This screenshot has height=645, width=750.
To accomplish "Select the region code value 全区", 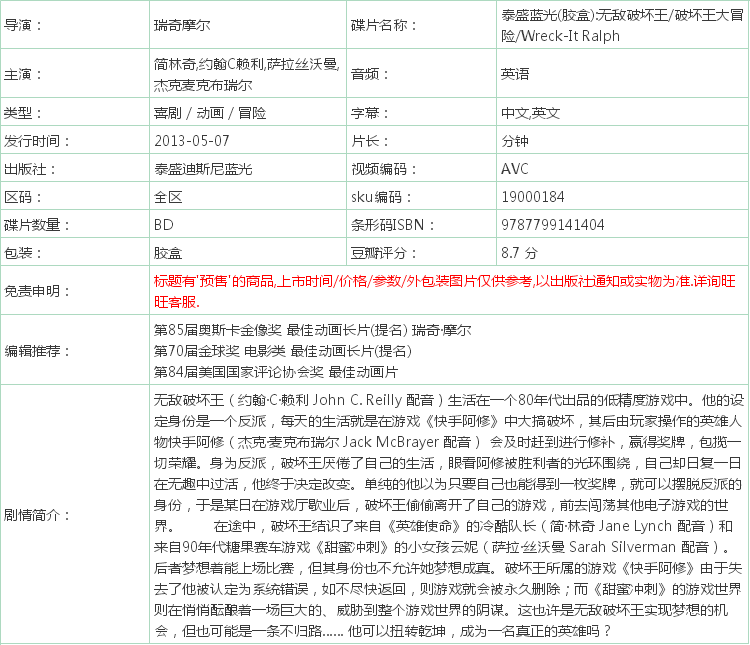I will click(x=168, y=197).
